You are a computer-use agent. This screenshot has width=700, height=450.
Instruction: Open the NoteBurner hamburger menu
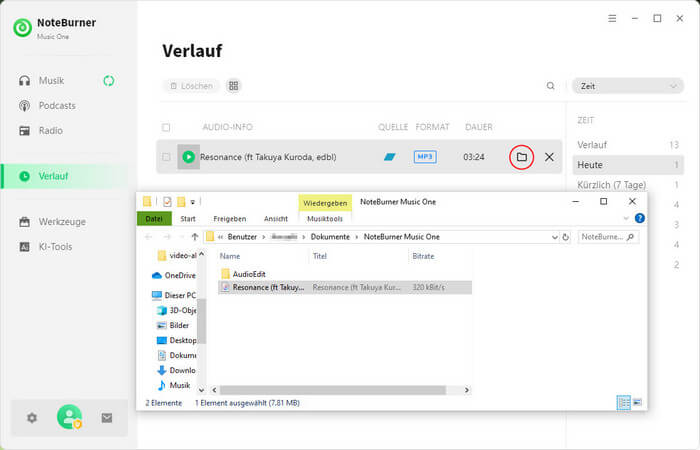[612, 19]
